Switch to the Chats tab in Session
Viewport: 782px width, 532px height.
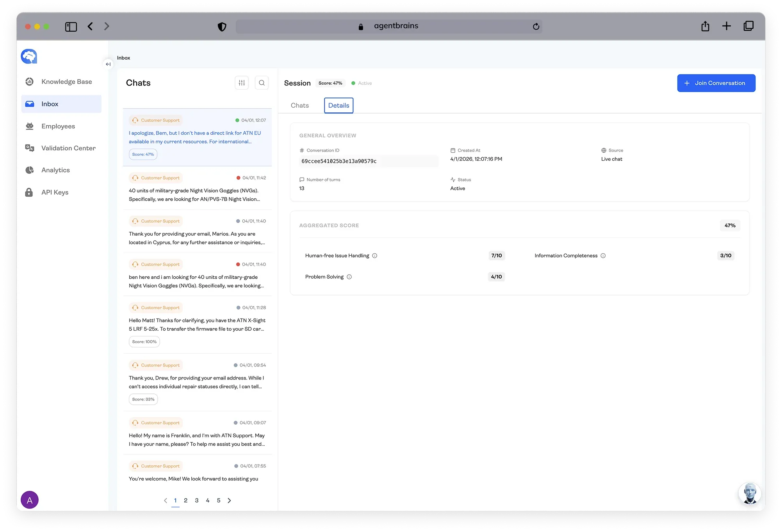299,105
